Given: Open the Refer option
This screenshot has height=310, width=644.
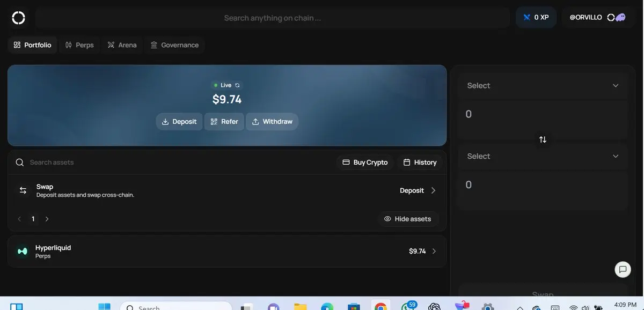Looking at the screenshot, I should point(224,122).
